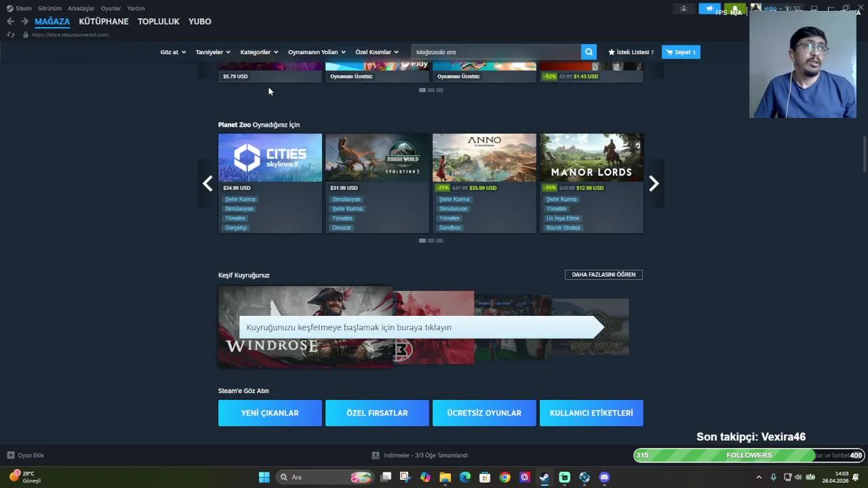The image size is (868, 488).
Task: Open weather widget showing 29°C
Action: 26,477
